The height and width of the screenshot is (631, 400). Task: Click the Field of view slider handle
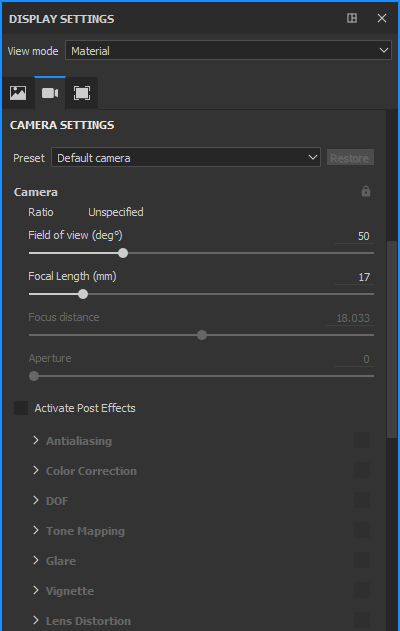coord(123,253)
